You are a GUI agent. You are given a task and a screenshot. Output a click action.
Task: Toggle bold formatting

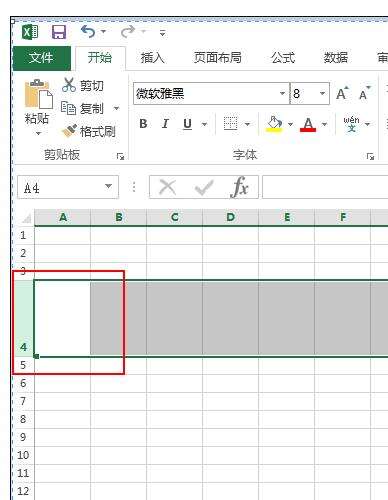(x=143, y=124)
